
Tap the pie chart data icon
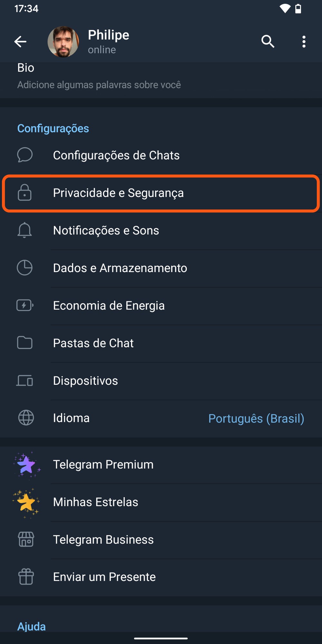25,268
